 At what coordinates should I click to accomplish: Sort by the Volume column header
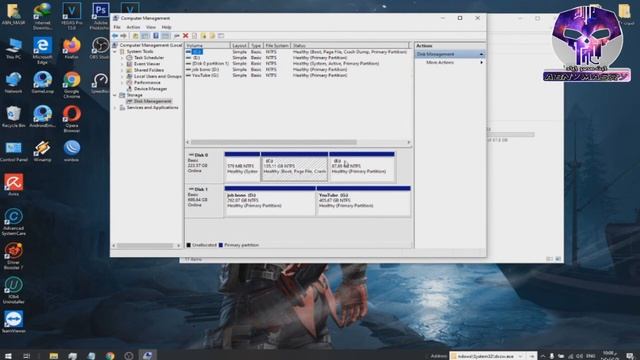(x=208, y=46)
